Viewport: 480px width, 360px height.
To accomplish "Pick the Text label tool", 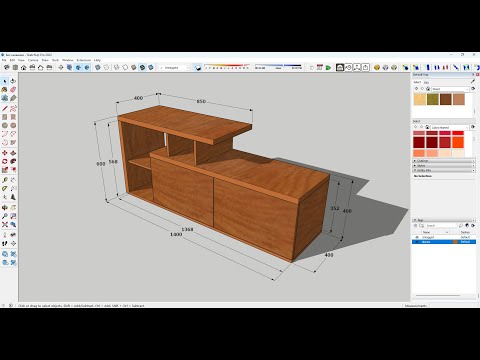I will coord(13,189).
